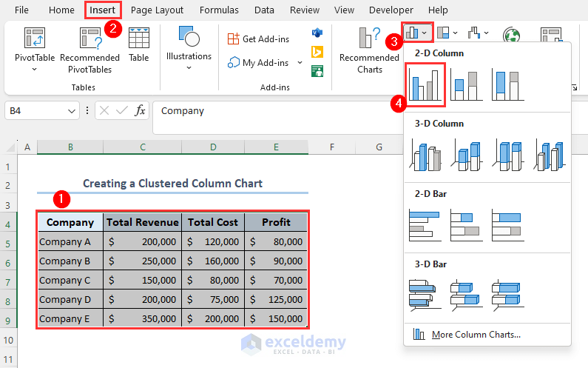Viewport: 588px width, 368px height.
Task: Click the Enter checkmark formula bar button
Action: (122, 111)
